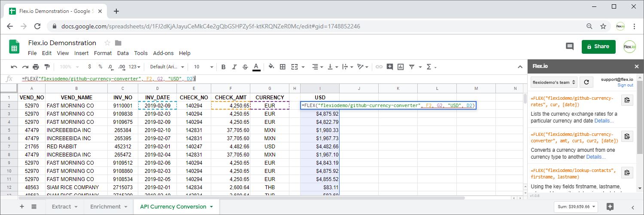
Task: Open the fill color bucket
Action: 271,67
